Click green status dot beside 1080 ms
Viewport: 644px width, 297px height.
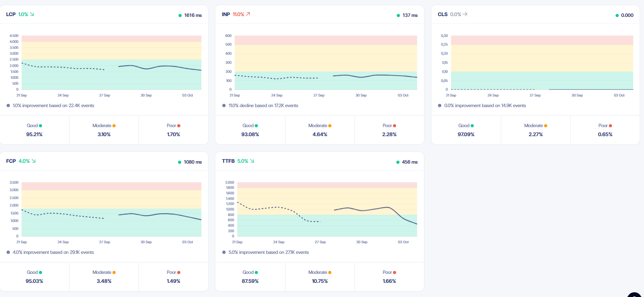click(x=180, y=162)
